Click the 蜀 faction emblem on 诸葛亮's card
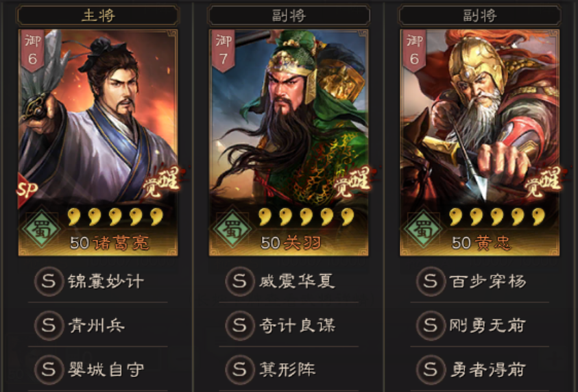 click(41, 229)
